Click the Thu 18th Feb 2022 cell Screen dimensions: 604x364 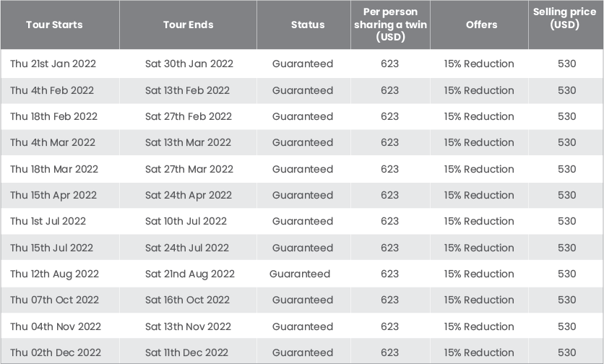coord(54,116)
